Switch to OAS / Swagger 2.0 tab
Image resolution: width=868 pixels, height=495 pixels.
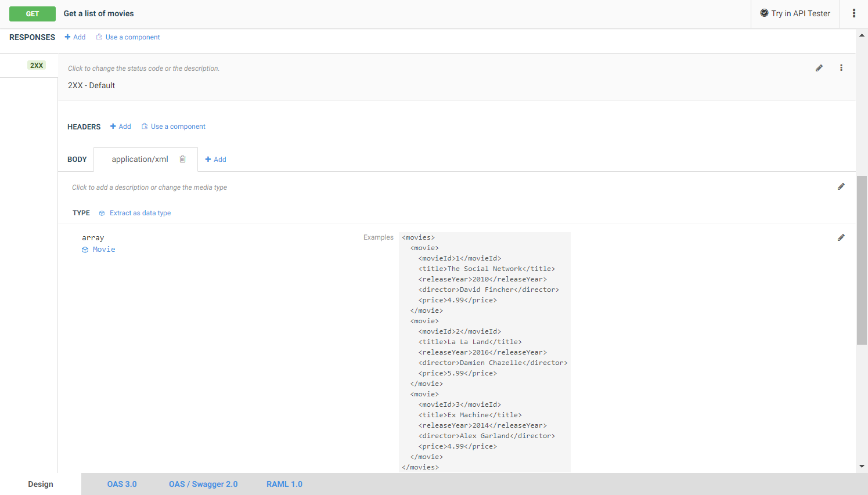[203, 484]
